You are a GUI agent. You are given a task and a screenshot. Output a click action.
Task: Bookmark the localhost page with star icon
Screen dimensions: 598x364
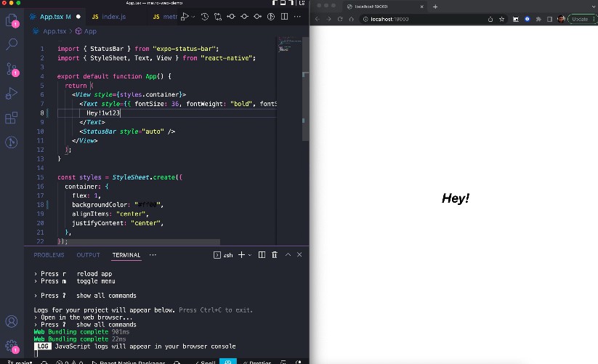pyautogui.click(x=501, y=19)
